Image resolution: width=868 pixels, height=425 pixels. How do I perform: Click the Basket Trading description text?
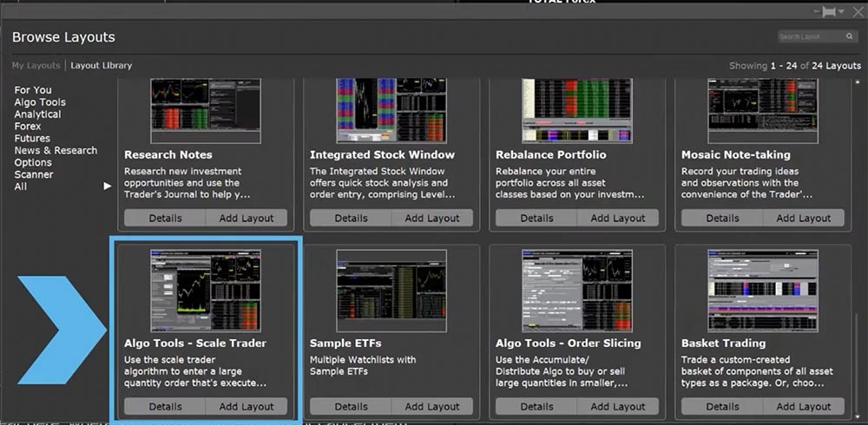[x=757, y=371]
